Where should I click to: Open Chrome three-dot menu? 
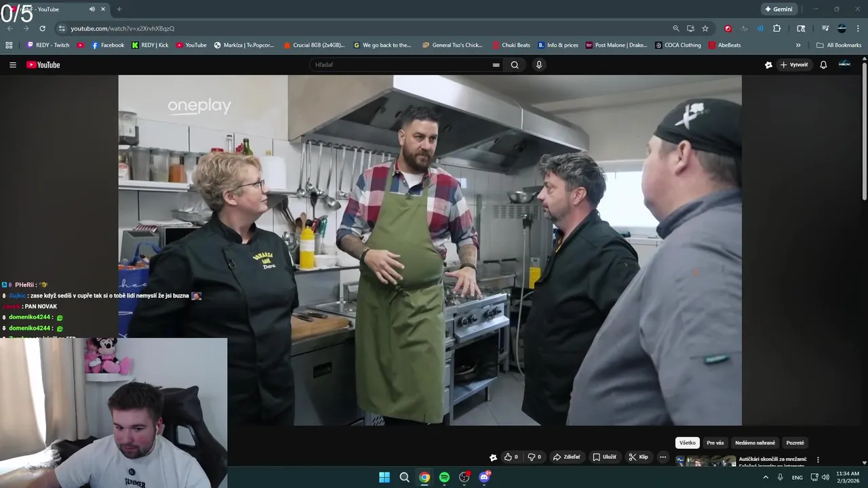(x=858, y=28)
